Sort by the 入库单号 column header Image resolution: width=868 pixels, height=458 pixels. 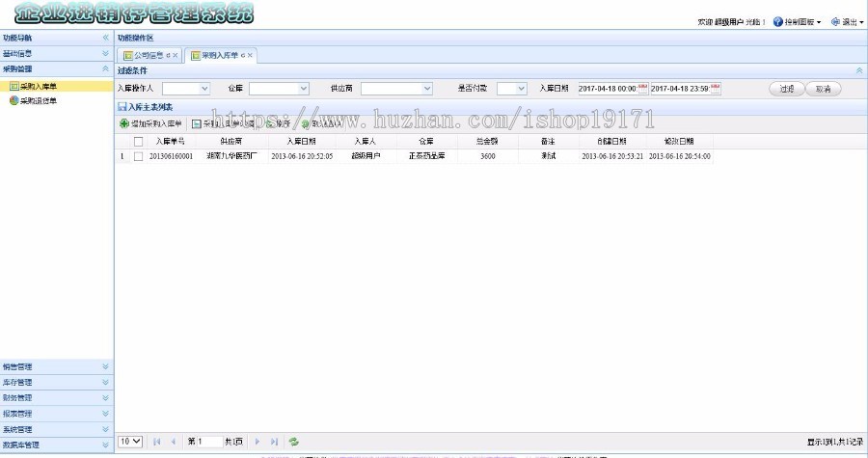(170, 142)
